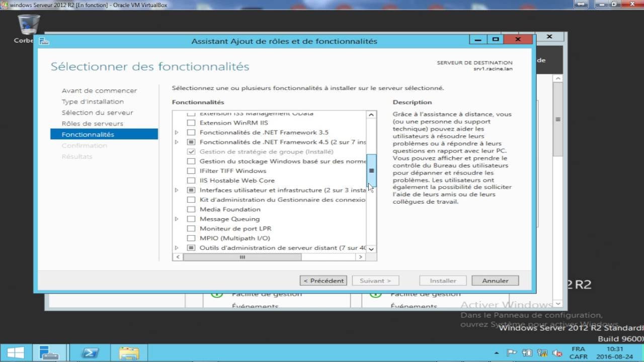Check Gestion du stockage Windows checkbox
This screenshot has height=362, width=644.
191,161
